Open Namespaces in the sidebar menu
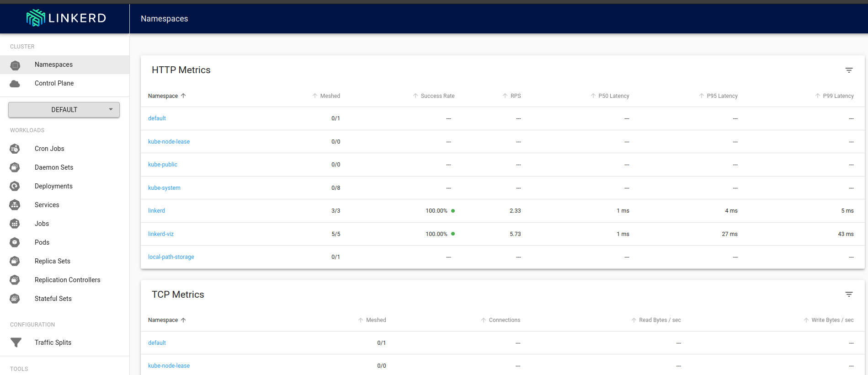 (x=53, y=64)
